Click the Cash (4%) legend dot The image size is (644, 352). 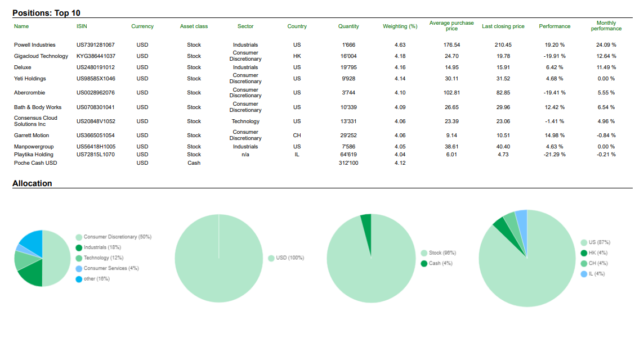pyautogui.click(x=424, y=263)
